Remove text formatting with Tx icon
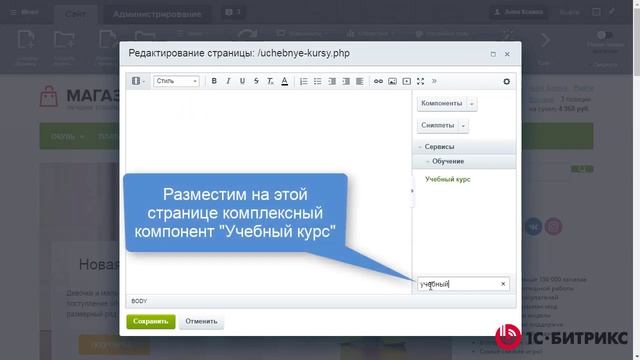640x360 pixels. (270, 81)
